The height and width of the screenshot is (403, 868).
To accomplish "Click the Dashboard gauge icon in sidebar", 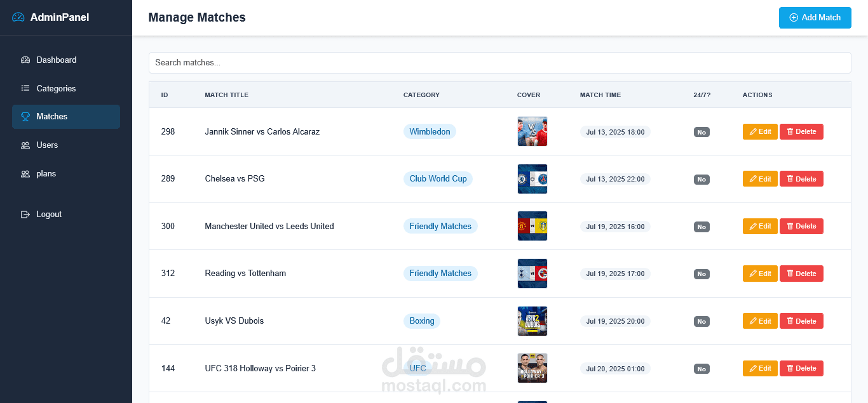I will coord(25,60).
